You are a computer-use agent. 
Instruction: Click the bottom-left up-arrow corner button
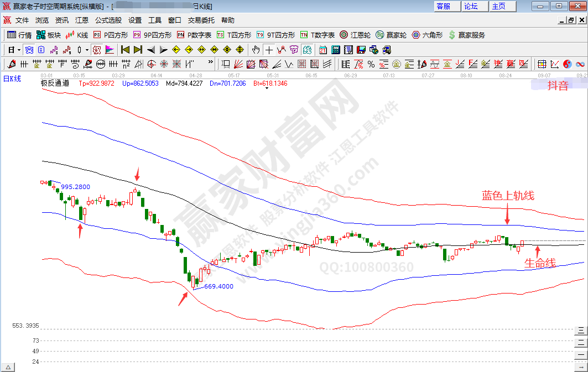(8, 367)
